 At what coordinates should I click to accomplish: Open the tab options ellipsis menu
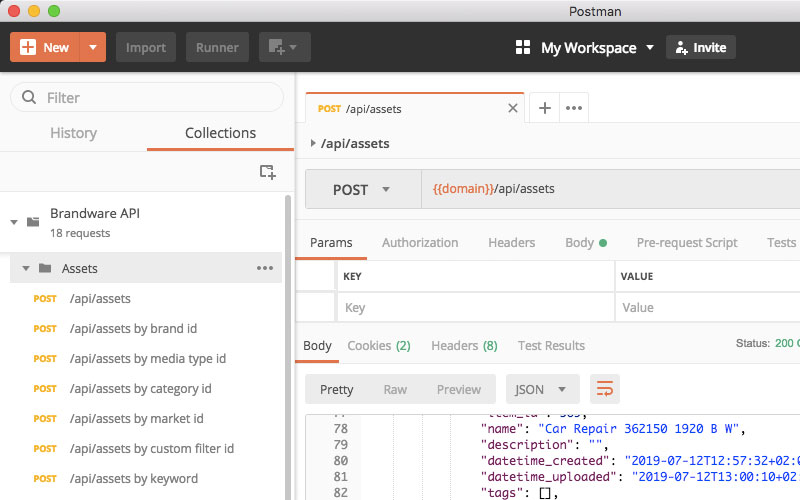[x=574, y=108]
